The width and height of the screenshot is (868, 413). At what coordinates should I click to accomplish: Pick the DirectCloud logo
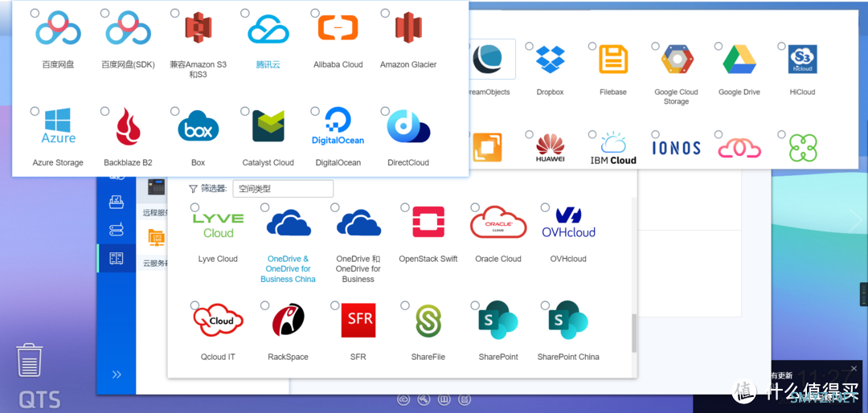click(x=408, y=126)
